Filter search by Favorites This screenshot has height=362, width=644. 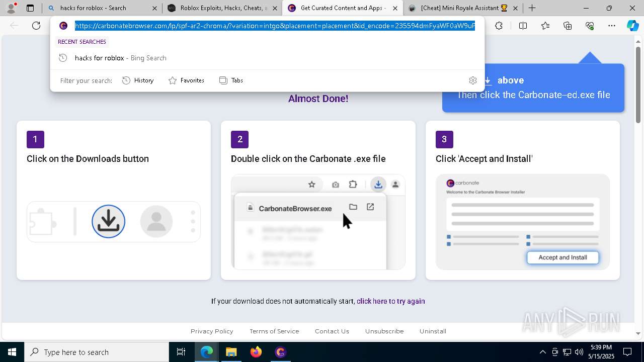coord(186,80)
